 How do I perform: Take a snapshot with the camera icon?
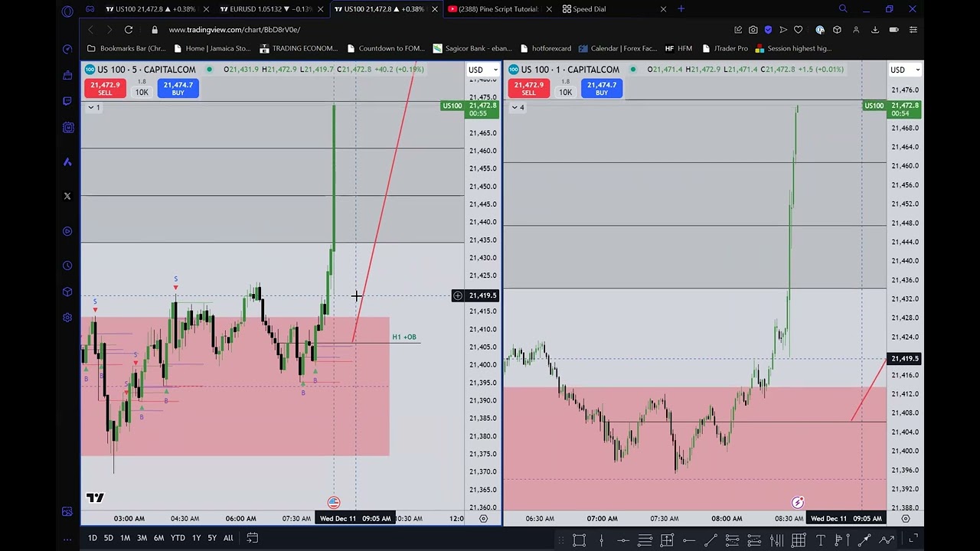pos(753,30)
